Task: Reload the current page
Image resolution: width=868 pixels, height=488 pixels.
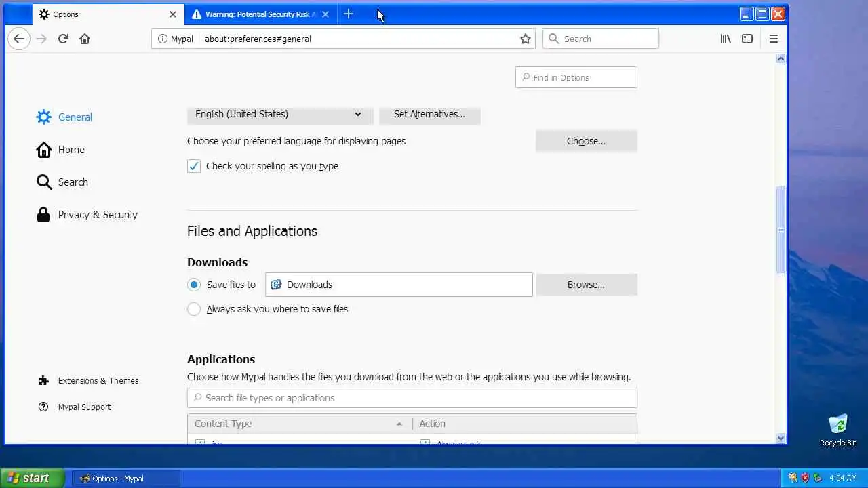Action: (x=63, y=39)
